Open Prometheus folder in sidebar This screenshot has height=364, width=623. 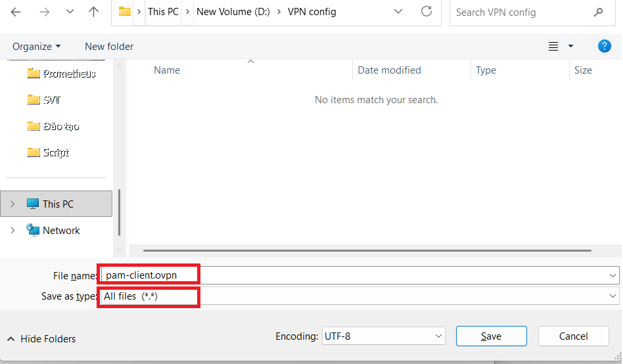tap(62, 74)
